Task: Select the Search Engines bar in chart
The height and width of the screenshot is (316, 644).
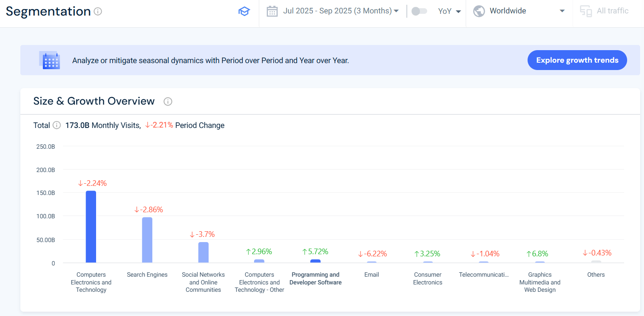Action: tap(147, 240)
